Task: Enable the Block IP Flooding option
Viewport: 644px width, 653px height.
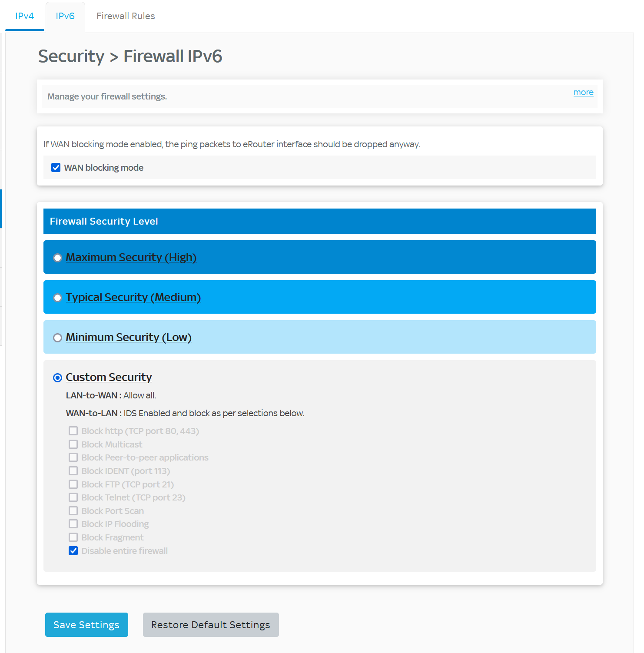Action: pos(73,524)
